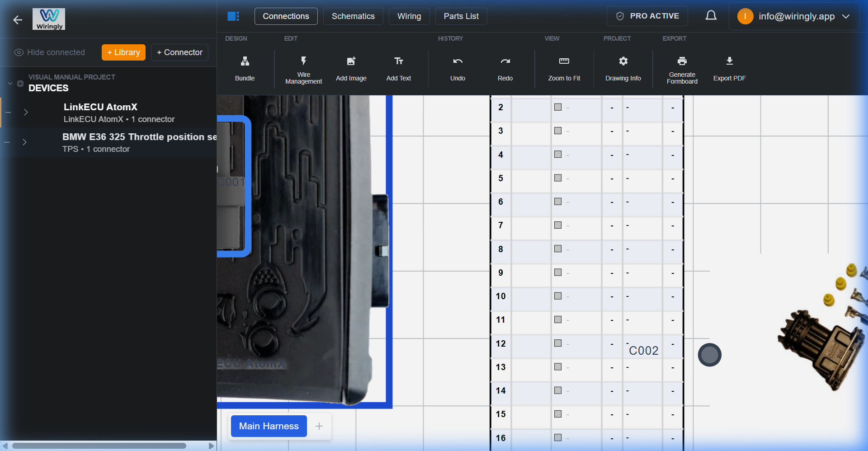Undo the last action

(458, 69)
